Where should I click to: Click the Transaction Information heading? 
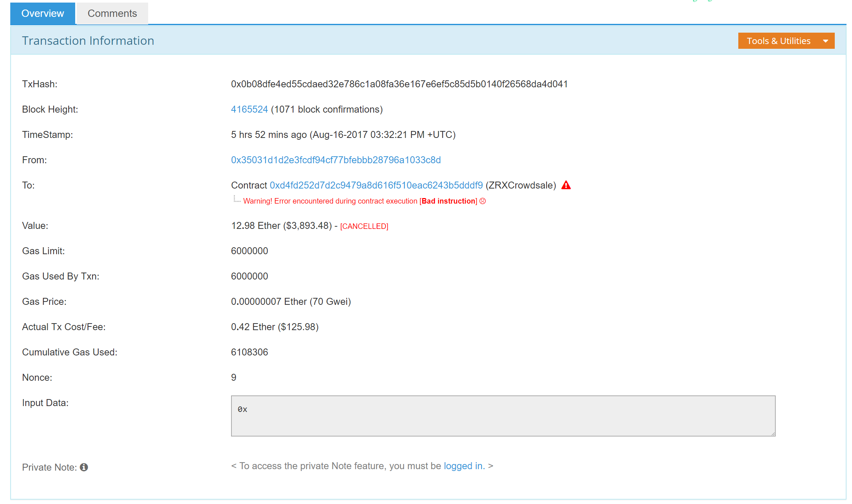coord(88,41)
